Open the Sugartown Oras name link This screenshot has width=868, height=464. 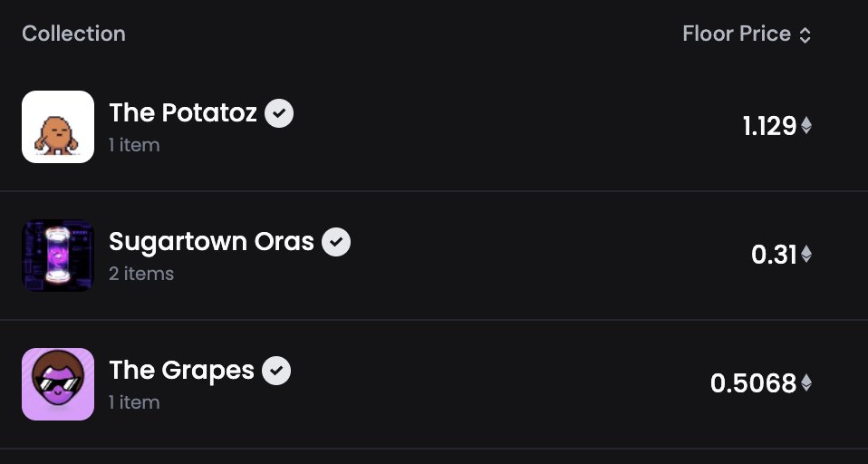pos(211,242)
